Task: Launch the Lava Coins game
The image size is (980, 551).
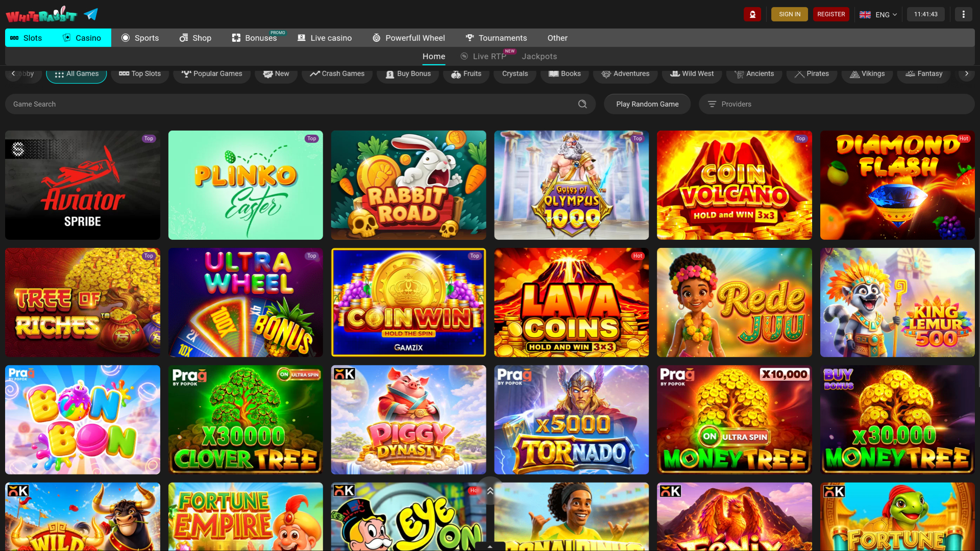Action: point(571,303)
